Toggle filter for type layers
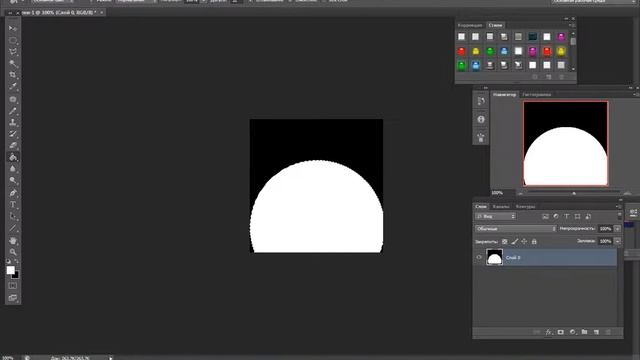640x360 pixels. (567, 216)
